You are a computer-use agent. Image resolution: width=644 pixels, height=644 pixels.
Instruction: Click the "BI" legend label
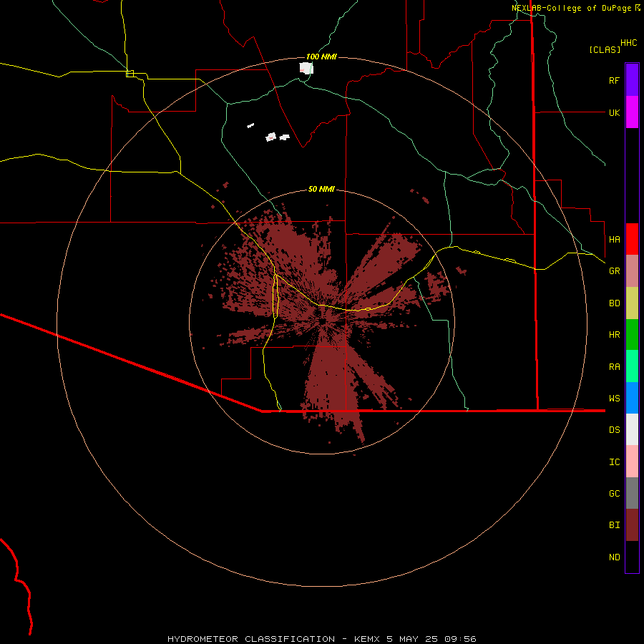(614, 525)
